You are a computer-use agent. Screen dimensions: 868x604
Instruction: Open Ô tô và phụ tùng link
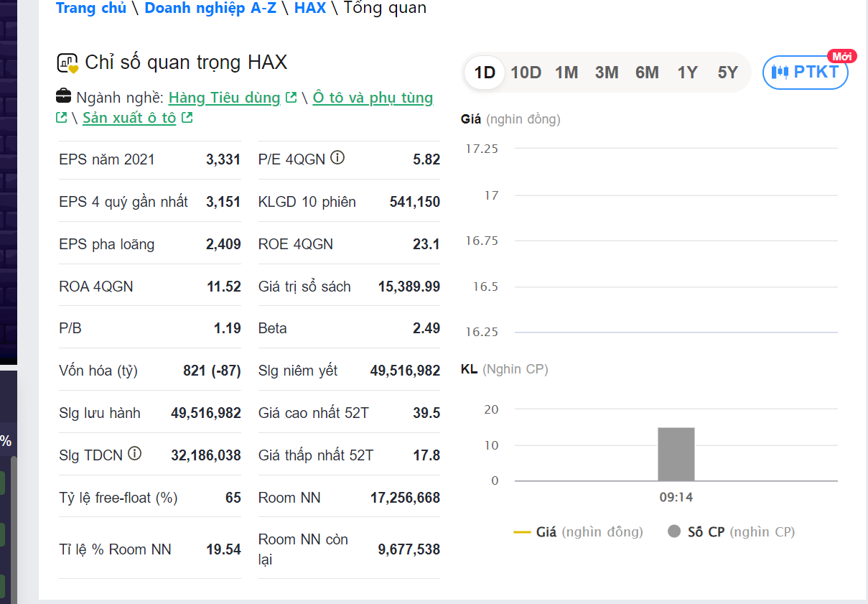pyautogui.click(x=373, y=98)
